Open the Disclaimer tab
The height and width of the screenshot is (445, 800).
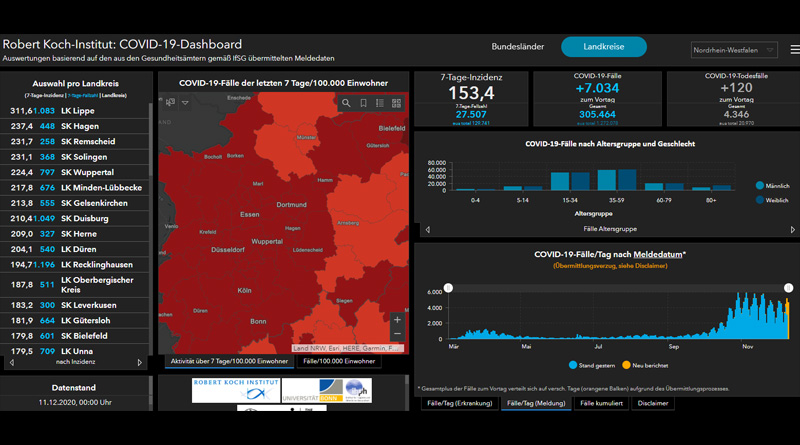[x=653, y=403]
